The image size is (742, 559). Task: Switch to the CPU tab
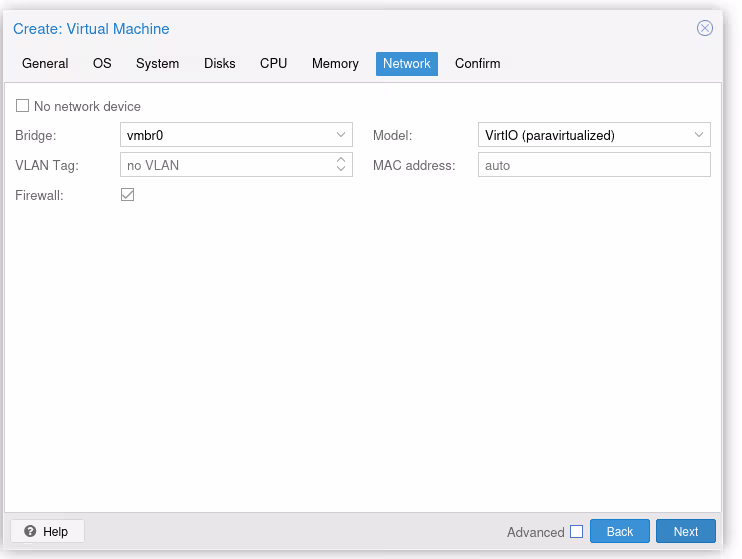click(273, 63)
